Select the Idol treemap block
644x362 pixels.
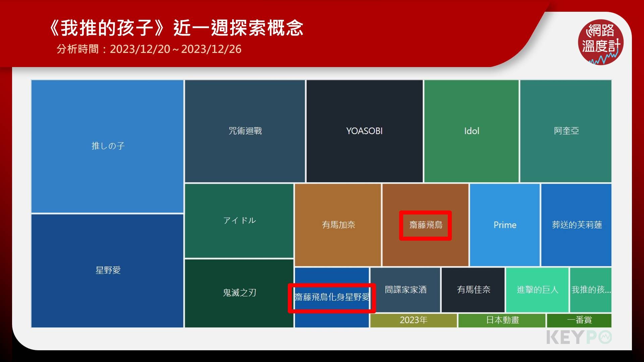pos(471,131)
